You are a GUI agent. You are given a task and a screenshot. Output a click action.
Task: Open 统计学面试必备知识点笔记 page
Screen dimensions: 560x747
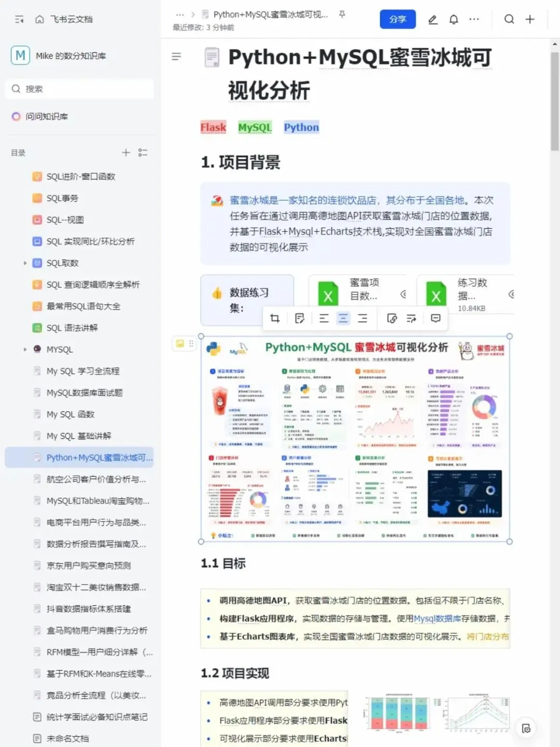pyautogui.click(x=97, y=717)
